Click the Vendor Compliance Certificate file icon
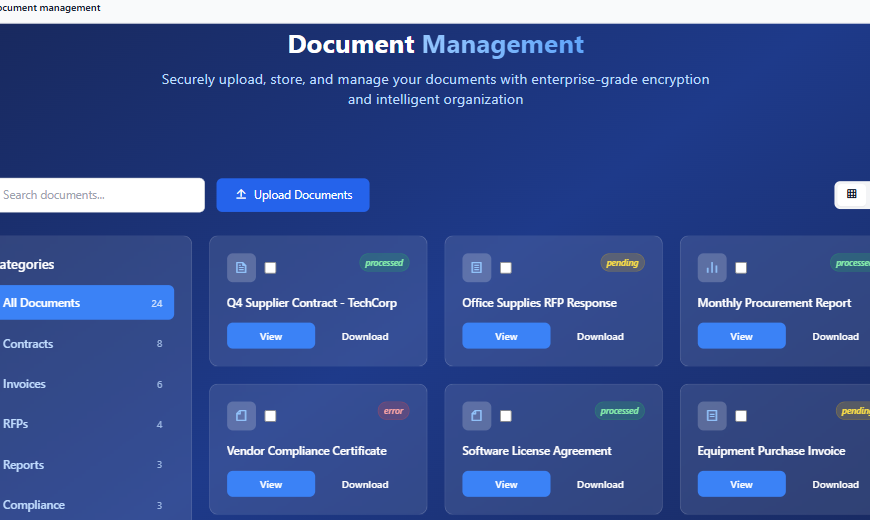Image resolution: width=870 pixels, height=522 pixels. coord(241,415)
